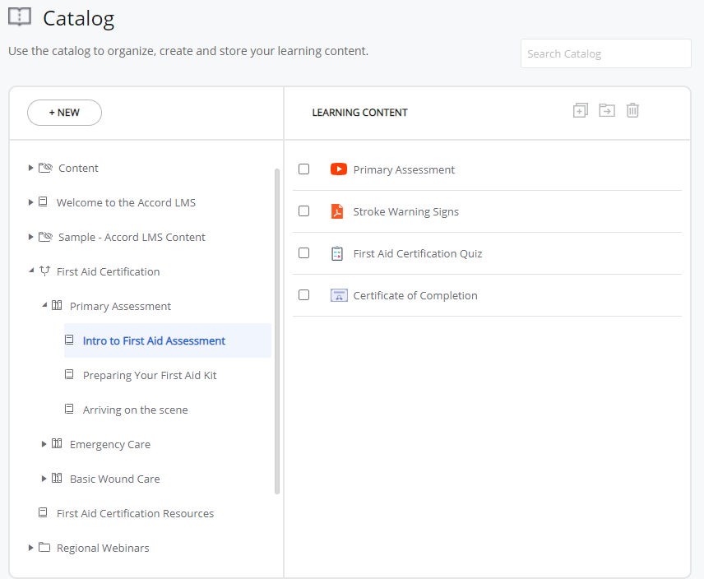Viewport: 704px width, 588px height.
Task: Click the video icon beside Primary Assessment
Action: 338,169
